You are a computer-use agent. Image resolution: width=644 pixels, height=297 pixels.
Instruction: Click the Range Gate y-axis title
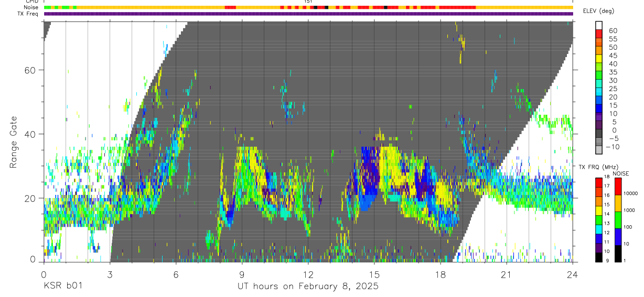click(13, 142)
